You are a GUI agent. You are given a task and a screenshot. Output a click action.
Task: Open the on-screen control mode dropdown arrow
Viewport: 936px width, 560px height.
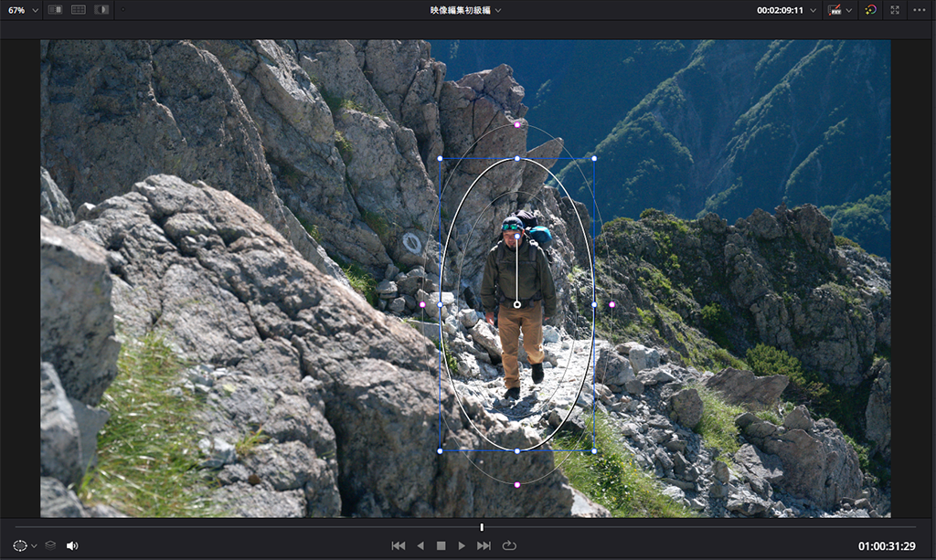[x=34, y=545]
